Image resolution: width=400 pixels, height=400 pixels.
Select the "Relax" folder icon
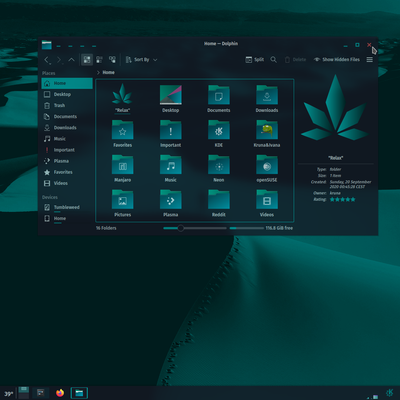click(122, 94)
